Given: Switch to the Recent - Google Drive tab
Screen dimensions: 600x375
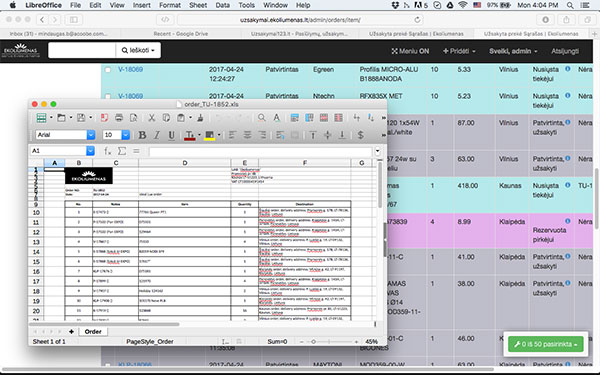Looking at the screenshot, I should tap(181, 34).
